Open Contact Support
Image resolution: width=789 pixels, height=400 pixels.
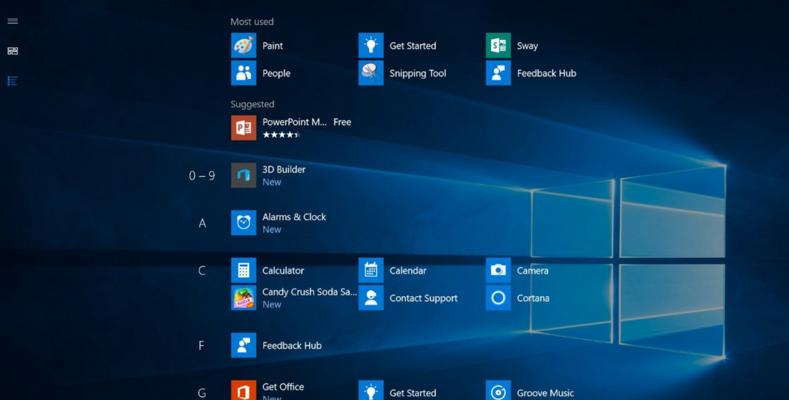[408, 297]
